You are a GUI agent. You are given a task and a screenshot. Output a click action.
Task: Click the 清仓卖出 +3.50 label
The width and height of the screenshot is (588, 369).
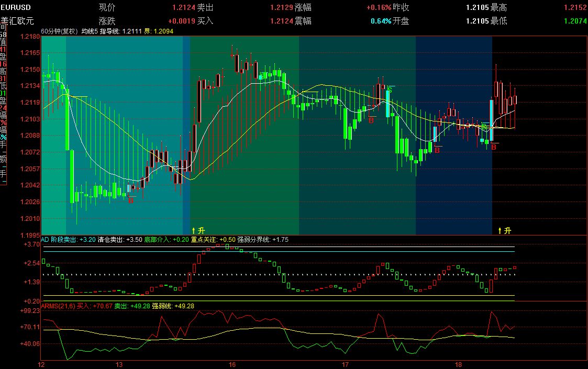[120, 240]
